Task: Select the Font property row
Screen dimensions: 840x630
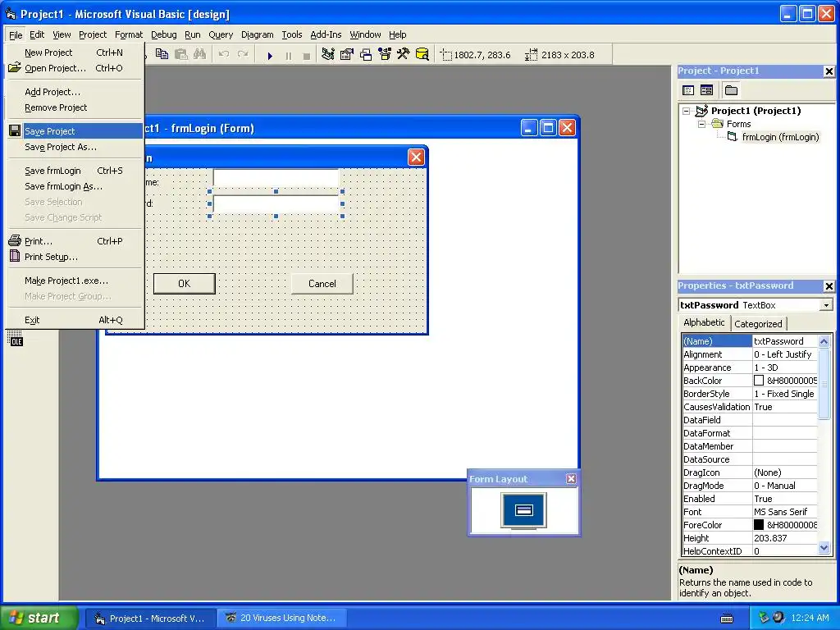Action: 750,512
